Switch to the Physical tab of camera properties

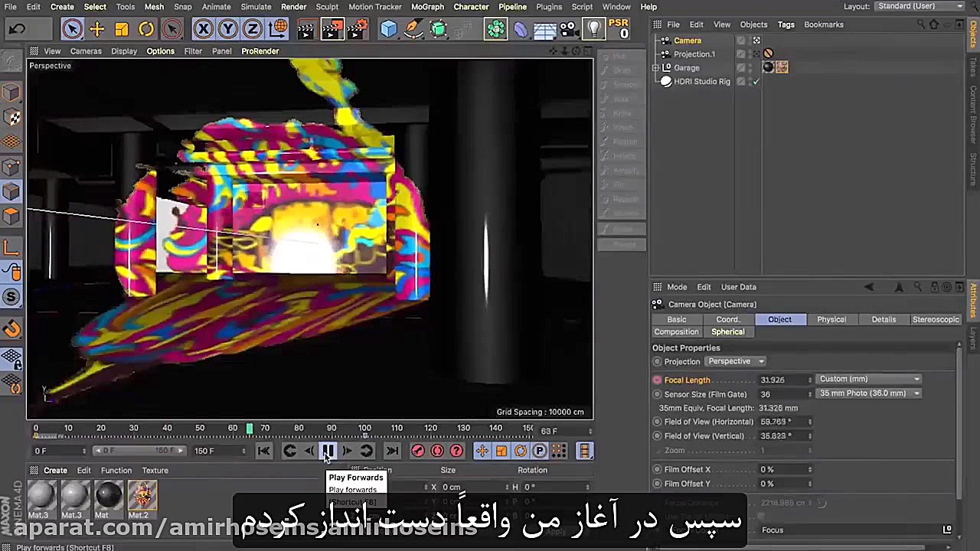click(x=831, y=319)
